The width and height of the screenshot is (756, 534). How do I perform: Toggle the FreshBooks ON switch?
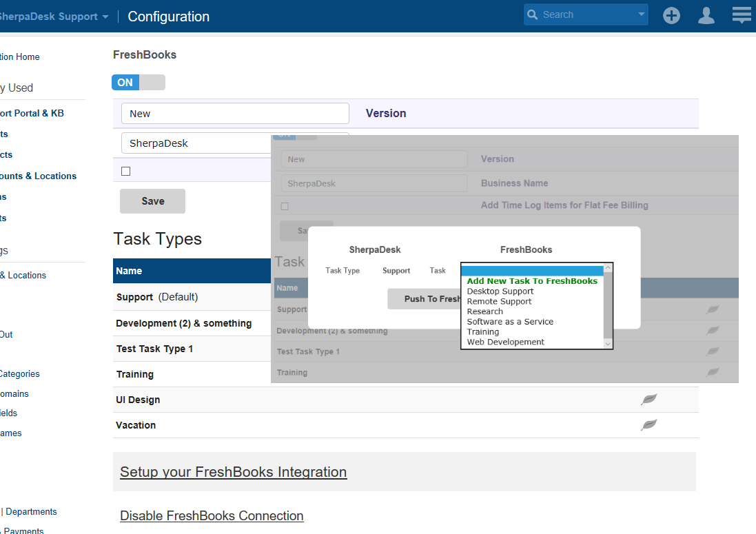139,83
